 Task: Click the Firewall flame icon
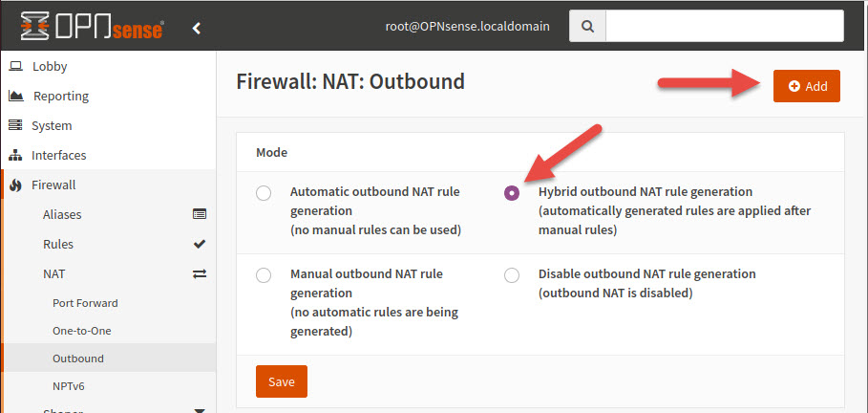point(15,185)
